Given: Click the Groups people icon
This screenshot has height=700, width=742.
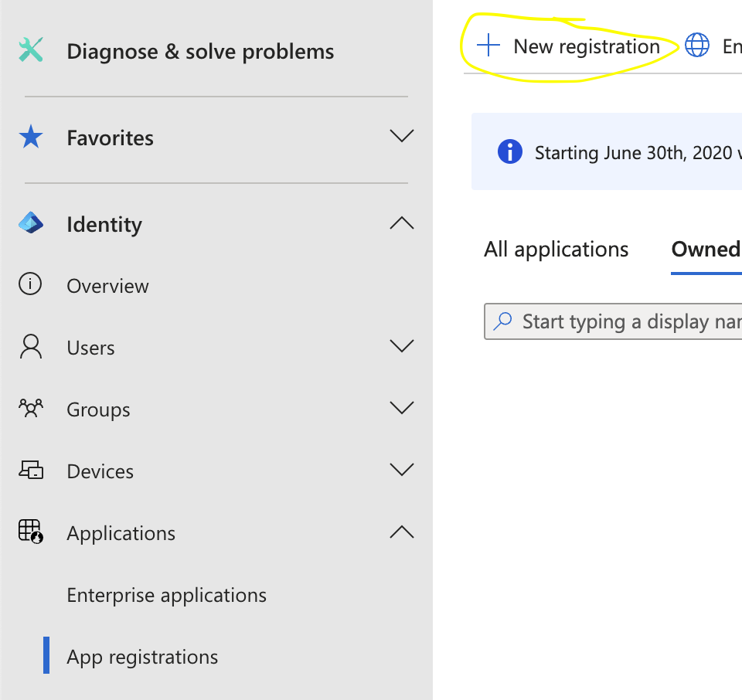Looking at the screenshot, I should pos(31,409).
